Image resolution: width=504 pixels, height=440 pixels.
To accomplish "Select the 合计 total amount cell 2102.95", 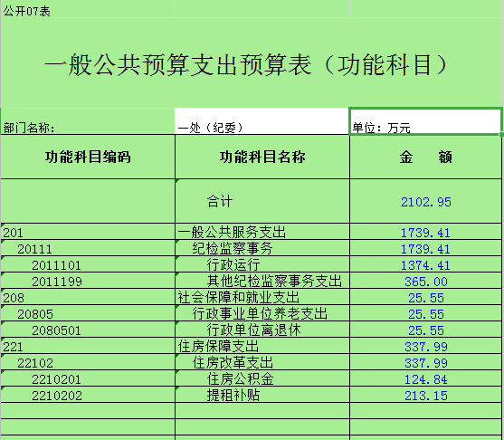I will click(425, 201).
